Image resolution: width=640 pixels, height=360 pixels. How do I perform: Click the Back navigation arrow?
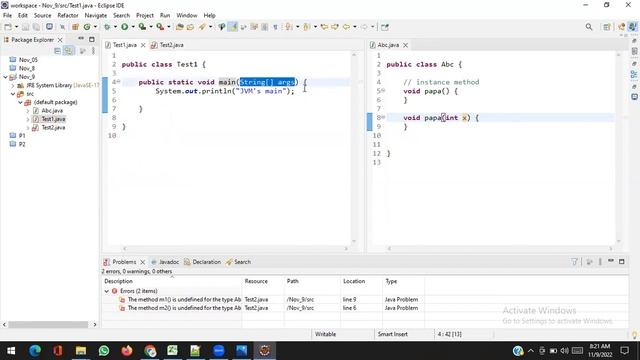pyautogui.click(x=346, y=27)
